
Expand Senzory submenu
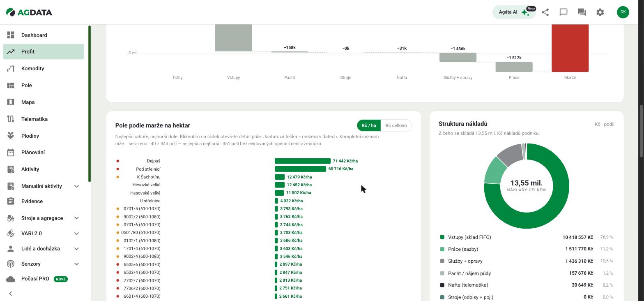pos(76,264)
